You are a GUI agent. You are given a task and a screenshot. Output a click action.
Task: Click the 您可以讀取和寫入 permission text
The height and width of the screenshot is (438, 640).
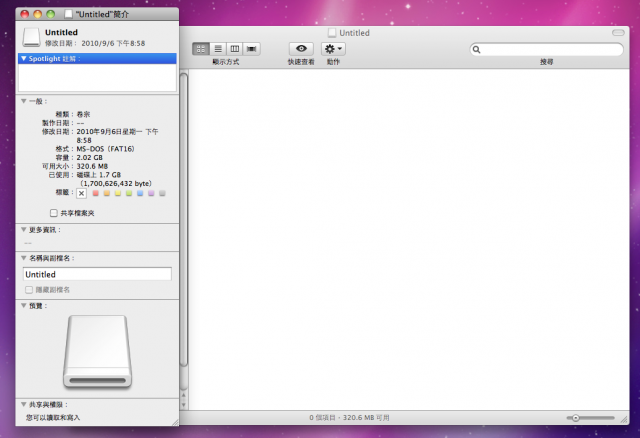53,418
